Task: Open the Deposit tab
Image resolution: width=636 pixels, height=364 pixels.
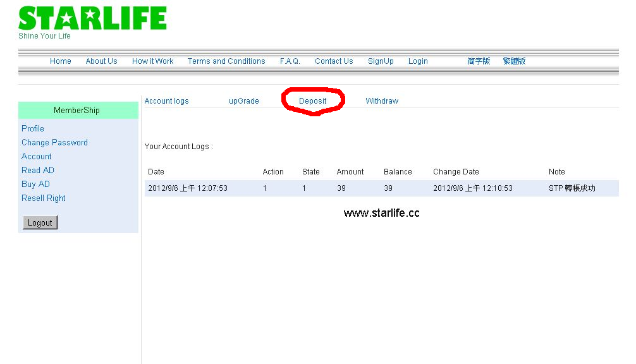Action: point(313,101)
